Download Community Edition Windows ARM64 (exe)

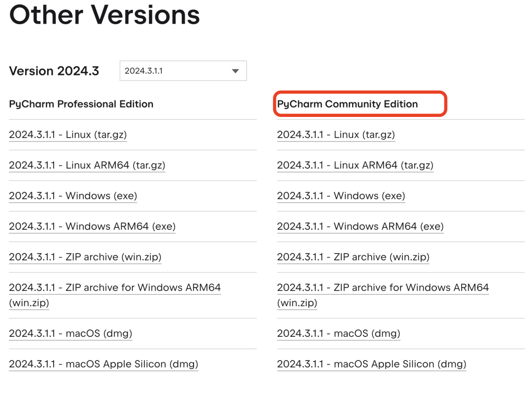coord(360,226)
